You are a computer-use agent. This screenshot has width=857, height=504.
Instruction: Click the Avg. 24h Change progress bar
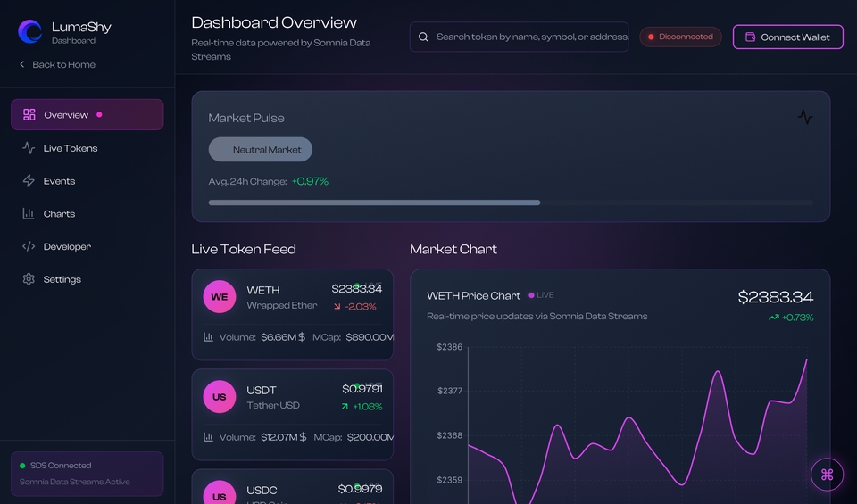point(510,202)
